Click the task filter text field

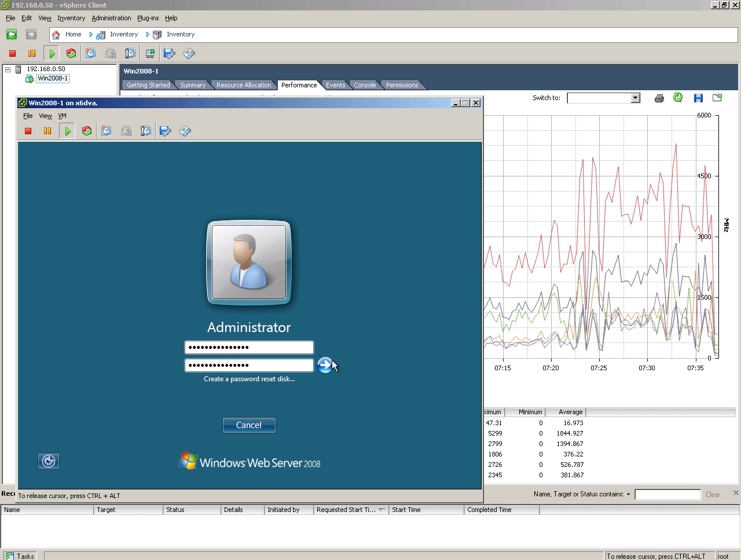coord(667,495)
